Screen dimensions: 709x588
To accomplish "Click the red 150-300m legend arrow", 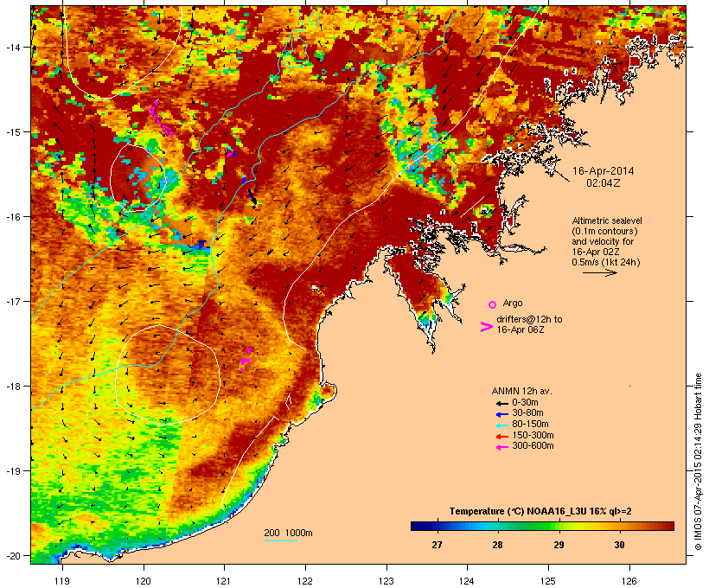I will pos(501,437).
